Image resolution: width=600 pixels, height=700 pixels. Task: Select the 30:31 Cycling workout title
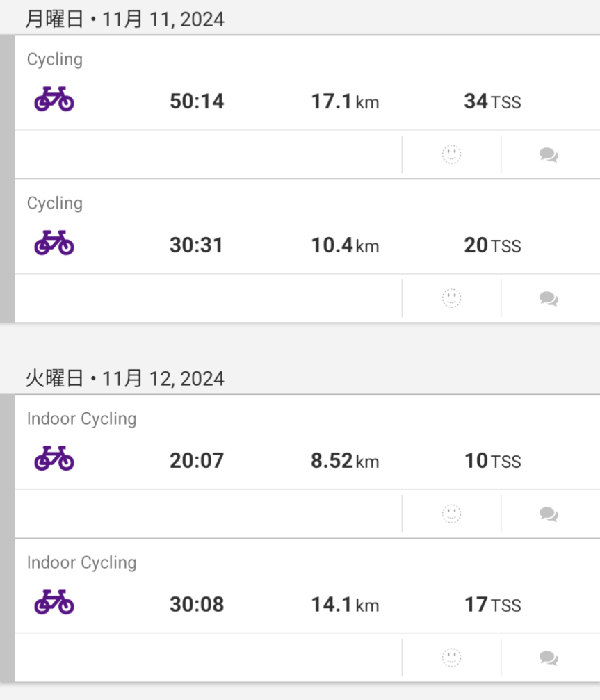pos(55,204)
